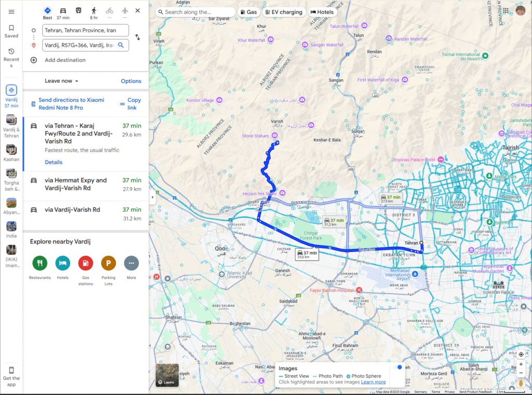Filter by Hotels along route
This screenshot has width=532, height=395.
coord(322,12)
